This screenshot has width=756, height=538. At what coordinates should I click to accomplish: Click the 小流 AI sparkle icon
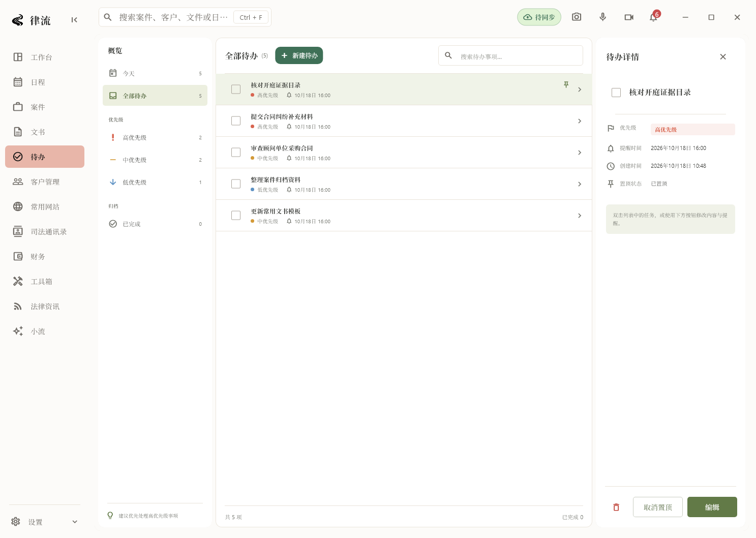click(x=18, y=331)
